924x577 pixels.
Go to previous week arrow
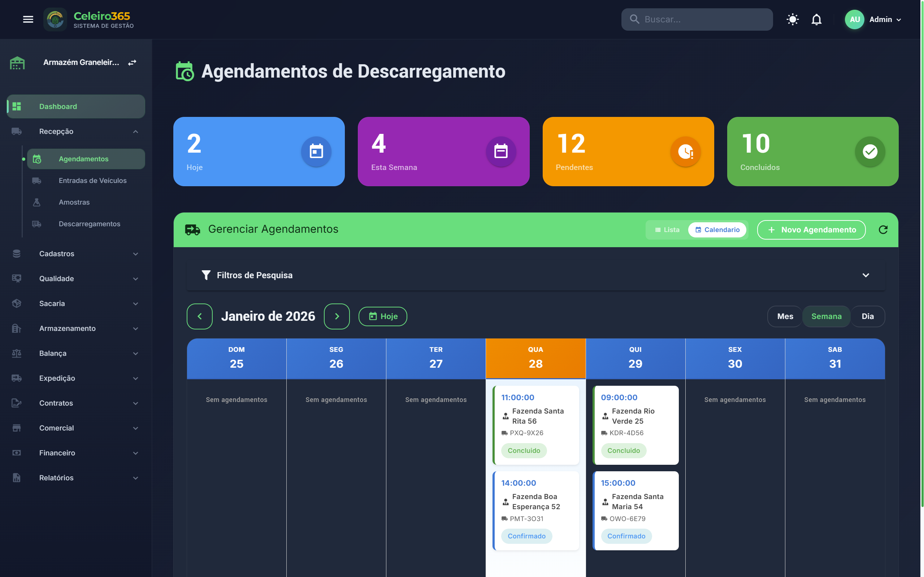pyautogui.click(x=199, y=316)
